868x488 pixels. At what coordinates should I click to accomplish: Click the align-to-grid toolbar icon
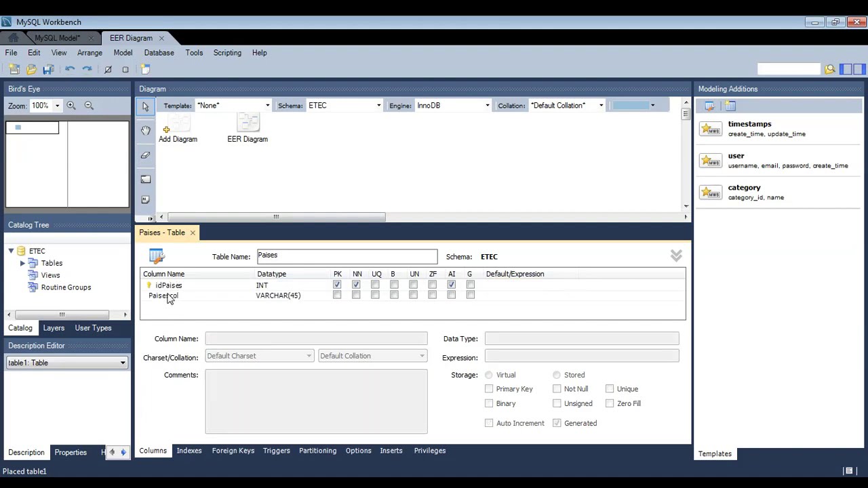(x=125, y=69)
